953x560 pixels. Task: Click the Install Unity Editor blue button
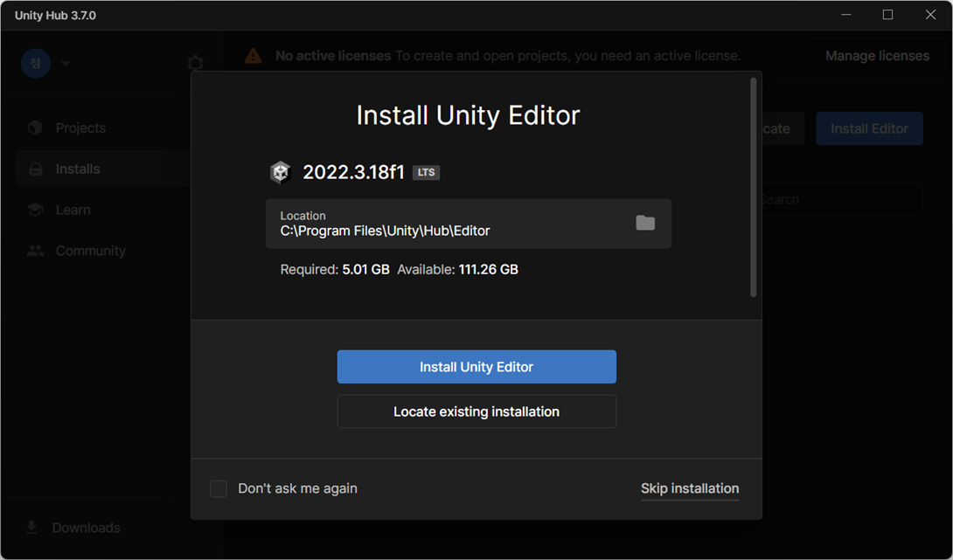pyautogui.click(x=476, y=367)
